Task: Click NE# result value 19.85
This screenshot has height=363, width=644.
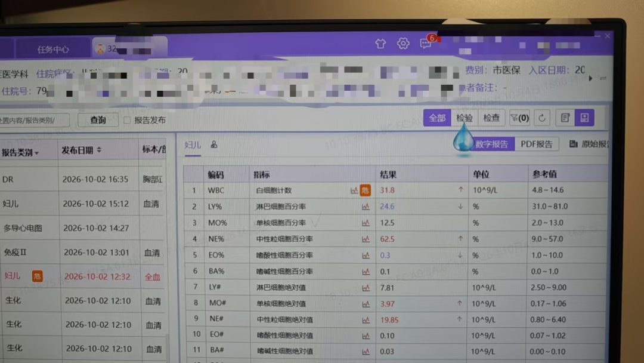Action: [x=389, y=320]
